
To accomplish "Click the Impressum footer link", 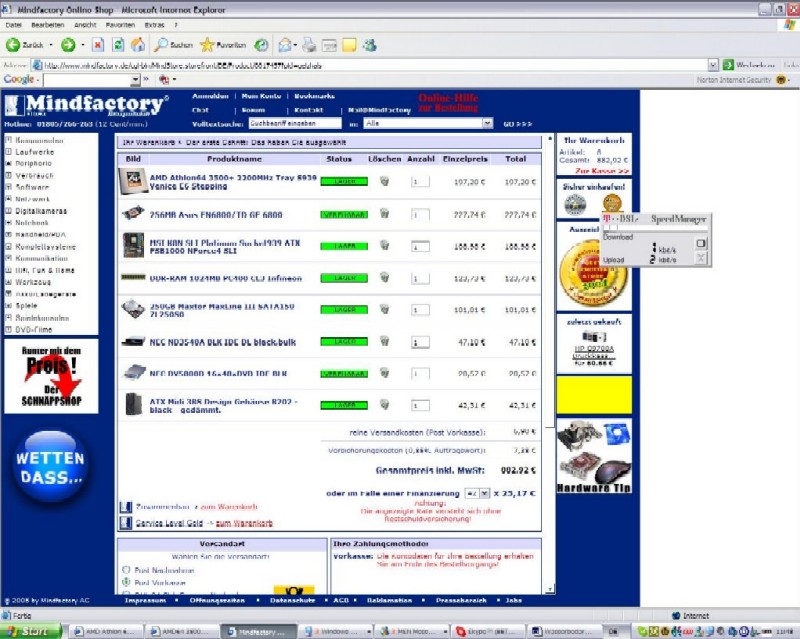I will [x=145, y=600].
